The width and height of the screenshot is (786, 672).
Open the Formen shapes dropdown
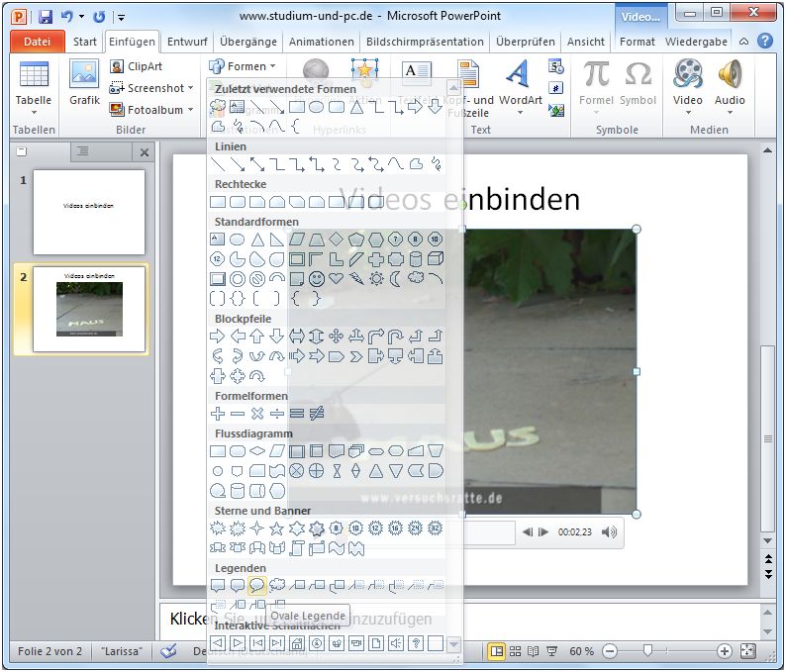[243, 66]
